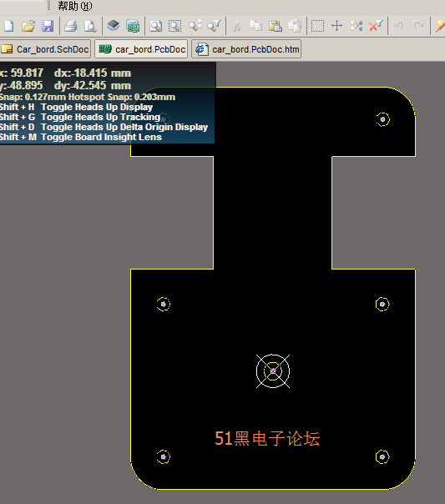Click the Fit Document zoom icon
This screenshot has height=504, width=445.
156,26
